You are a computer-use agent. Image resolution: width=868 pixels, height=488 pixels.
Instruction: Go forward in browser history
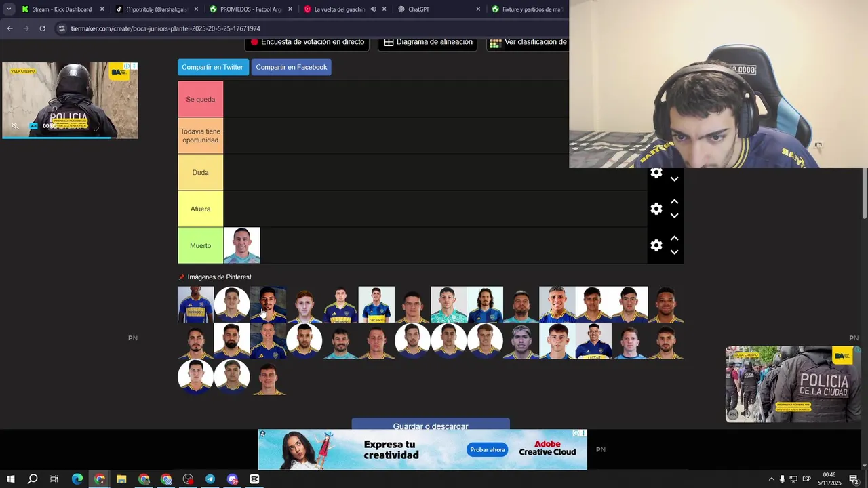[x=26, y=28]
